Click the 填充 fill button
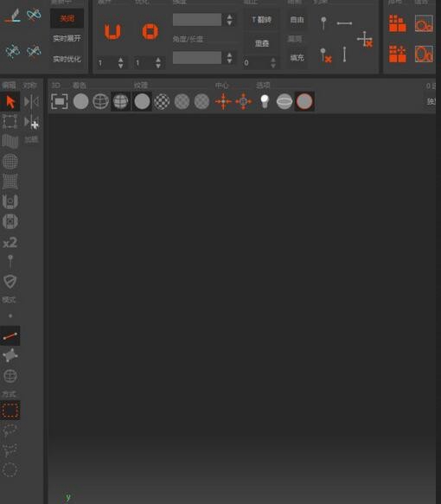The width and height of the screenshot is (441, 504). [x=297, y=58]
